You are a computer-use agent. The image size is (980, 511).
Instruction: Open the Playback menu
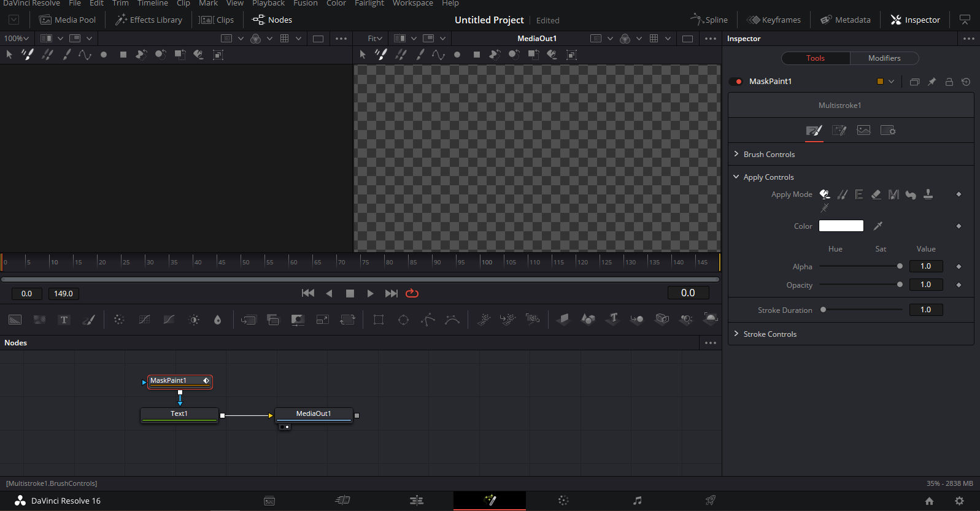pos(268,4)
